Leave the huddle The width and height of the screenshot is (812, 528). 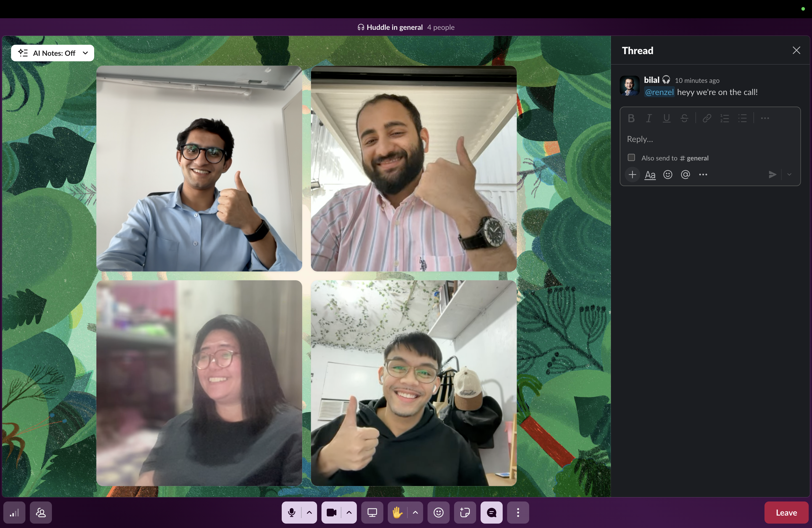(786, 512)
